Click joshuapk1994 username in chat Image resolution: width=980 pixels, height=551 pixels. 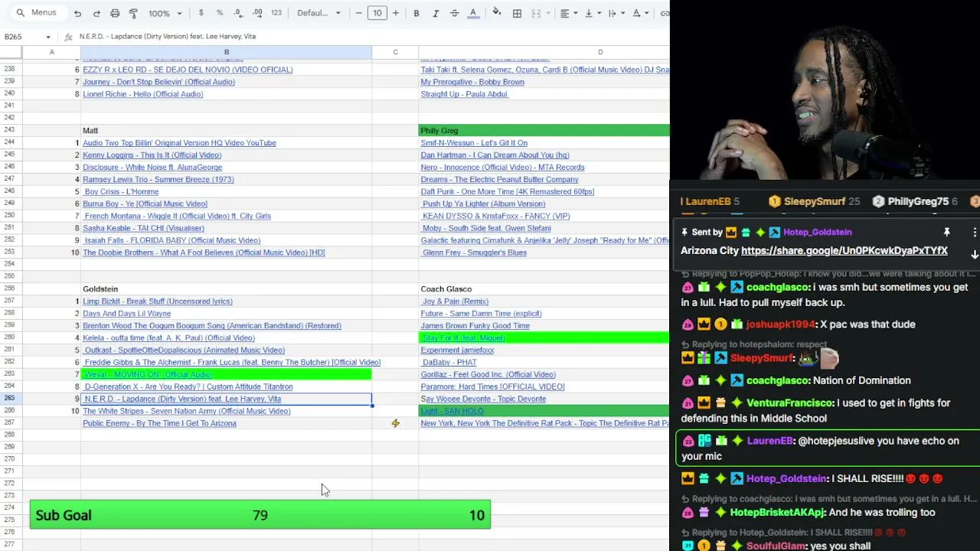(781, 324)
